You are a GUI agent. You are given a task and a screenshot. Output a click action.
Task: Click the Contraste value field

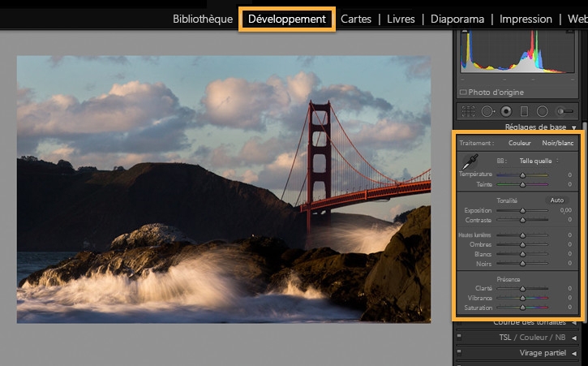(569, 220)
